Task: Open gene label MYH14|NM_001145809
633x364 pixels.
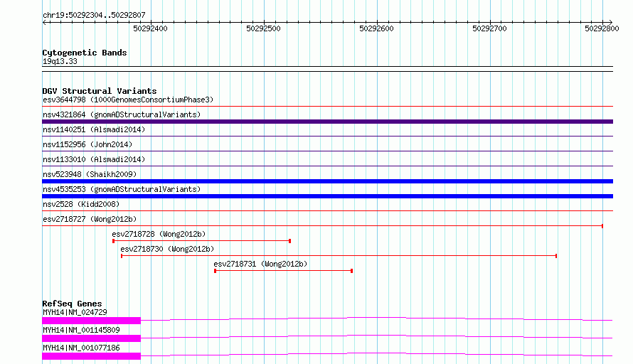Action: 81,330
